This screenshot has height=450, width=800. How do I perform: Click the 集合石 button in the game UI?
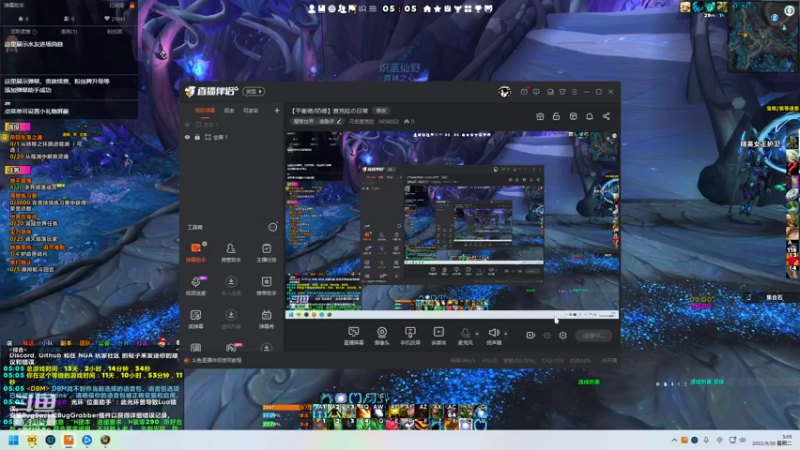(774, 297)
